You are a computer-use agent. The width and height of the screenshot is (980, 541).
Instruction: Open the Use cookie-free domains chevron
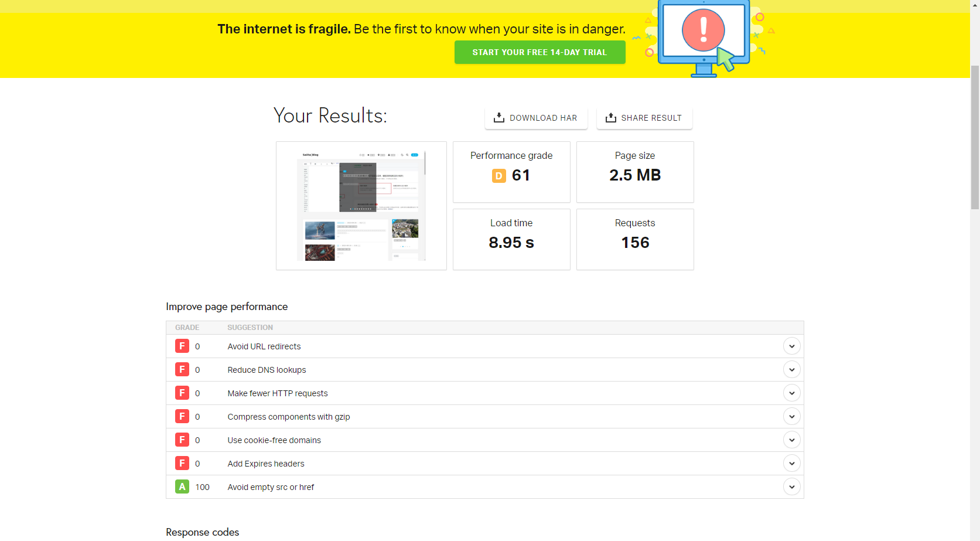(x=791, y=440)
